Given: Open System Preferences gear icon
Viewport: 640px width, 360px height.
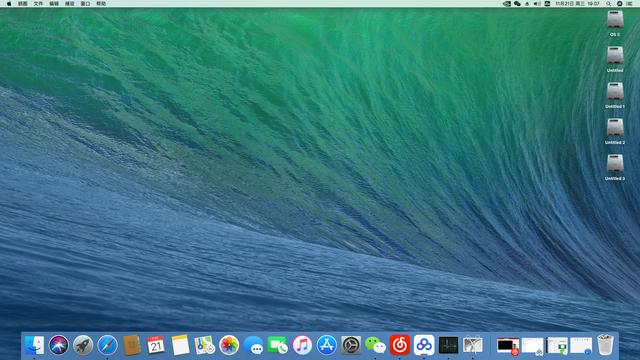Looking at the screenshot, I should coord(351,345).
